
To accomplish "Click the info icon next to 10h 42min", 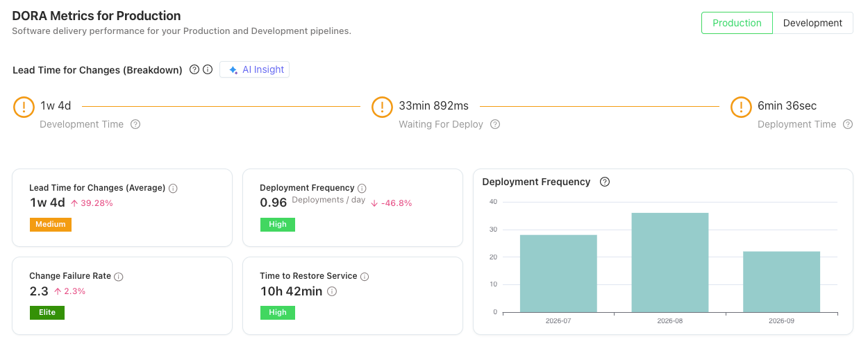I will point(332,291).
